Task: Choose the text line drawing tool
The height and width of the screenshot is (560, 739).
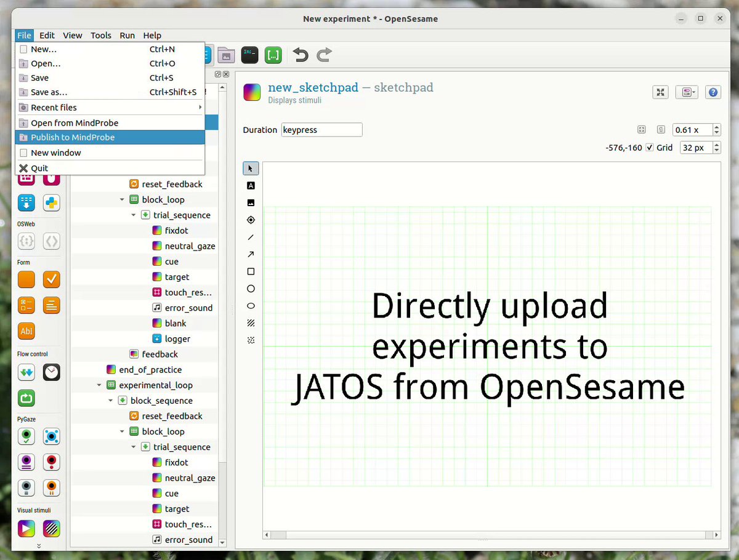Action: (x=251, y=185)
